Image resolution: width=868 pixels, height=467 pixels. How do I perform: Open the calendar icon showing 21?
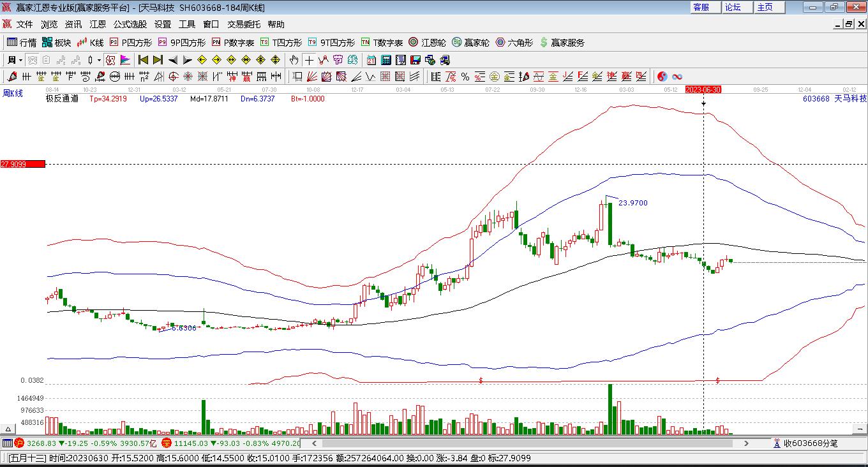click(371, 60)
